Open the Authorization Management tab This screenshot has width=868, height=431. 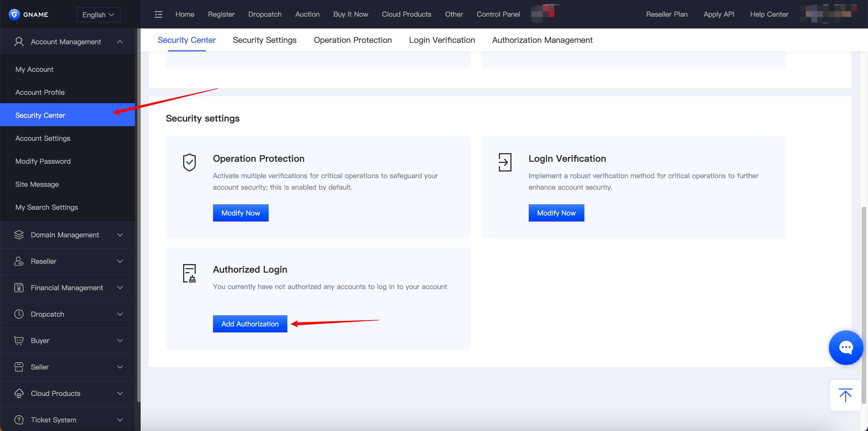[x=542, y=40]
